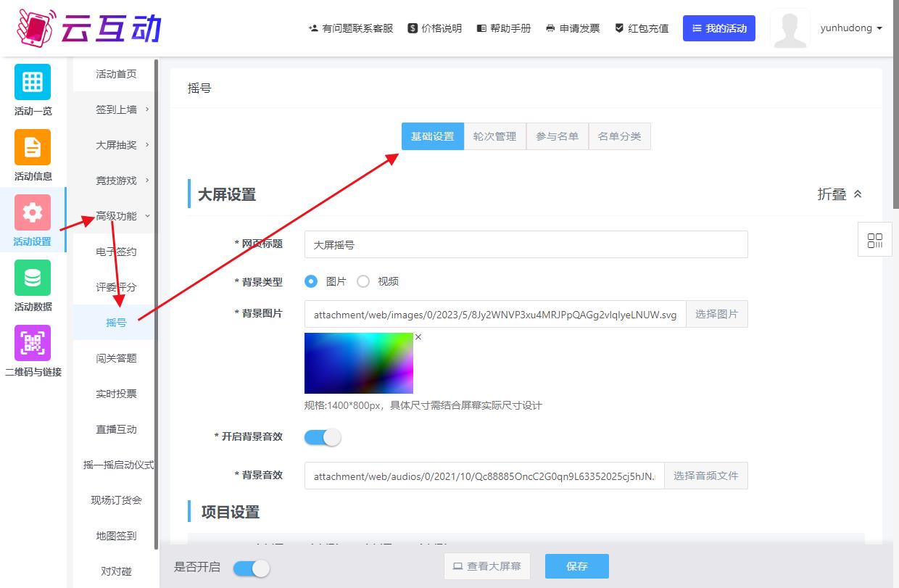
Task: Click the 云互动 logo
Action: pyautogui.click(x=88, y=28)
